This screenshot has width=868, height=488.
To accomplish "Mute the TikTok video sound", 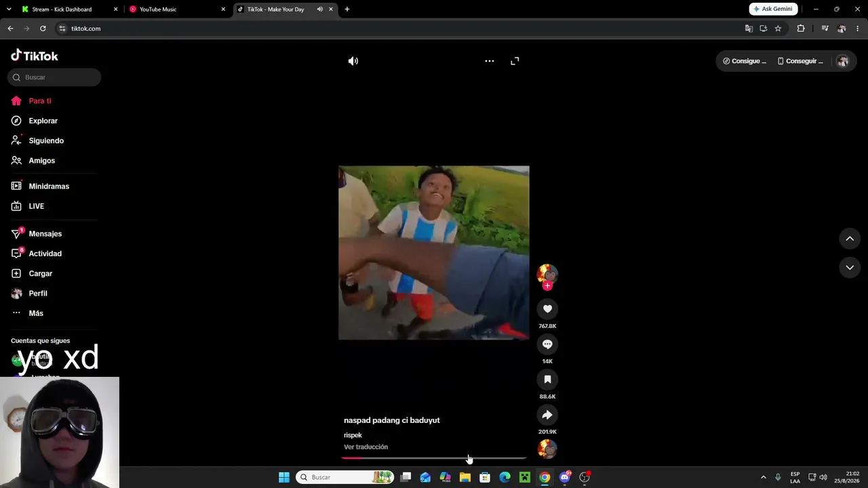I will pos(353,61).
